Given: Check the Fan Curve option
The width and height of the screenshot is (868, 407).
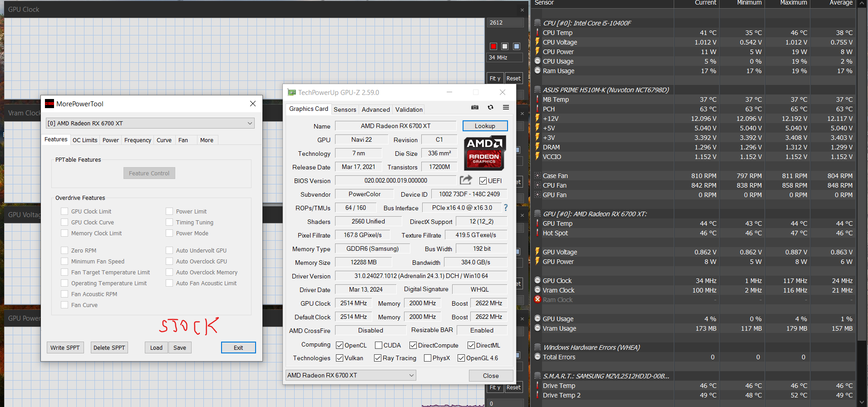Looking at the screenshot, I should point(64,305).
